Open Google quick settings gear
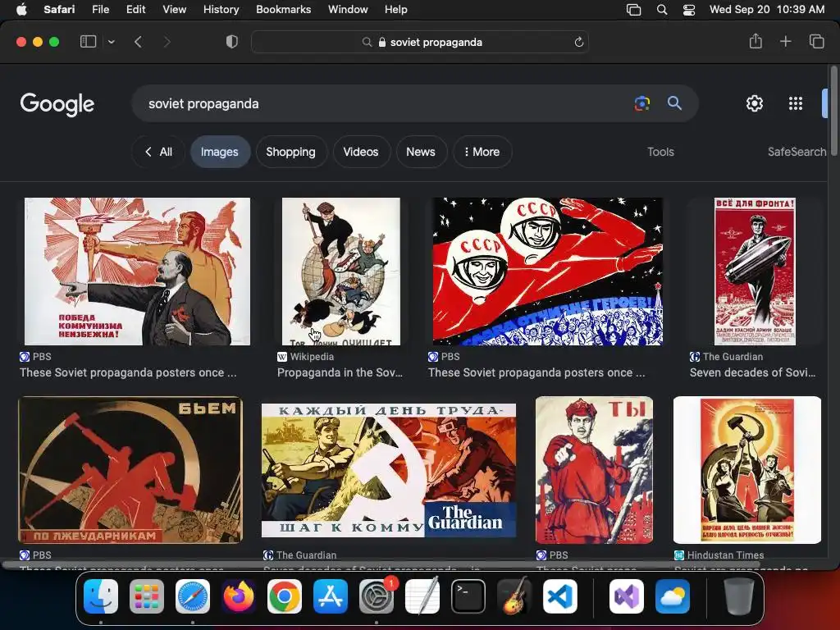Image resolution: width=840 pixels, height=630 pixels. (755, 103)
